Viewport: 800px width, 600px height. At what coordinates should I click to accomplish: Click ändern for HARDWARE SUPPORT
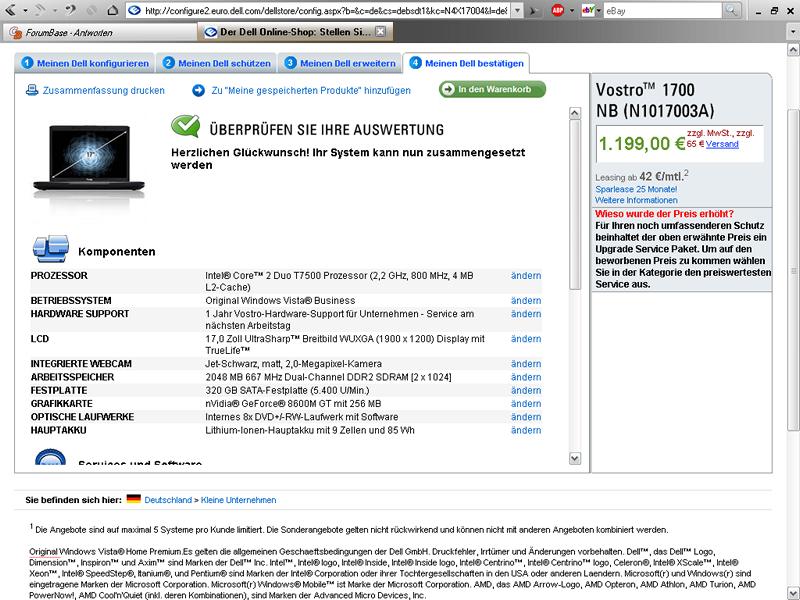tap(526, 314)
